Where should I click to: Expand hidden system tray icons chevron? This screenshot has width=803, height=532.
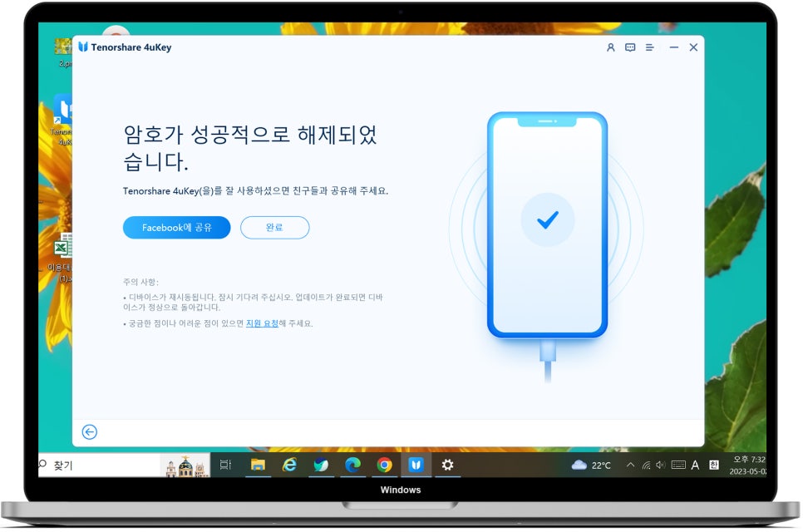point(630,465)
